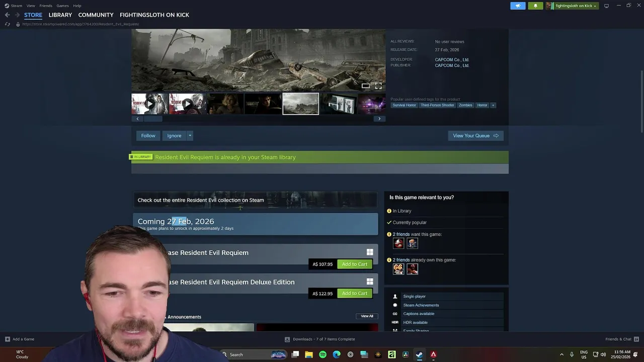Image resolution: width=644 pixels, height=362 pixels.
Task: Click the thumbnail strip scroll handle
Action: (x=153, y=119)
